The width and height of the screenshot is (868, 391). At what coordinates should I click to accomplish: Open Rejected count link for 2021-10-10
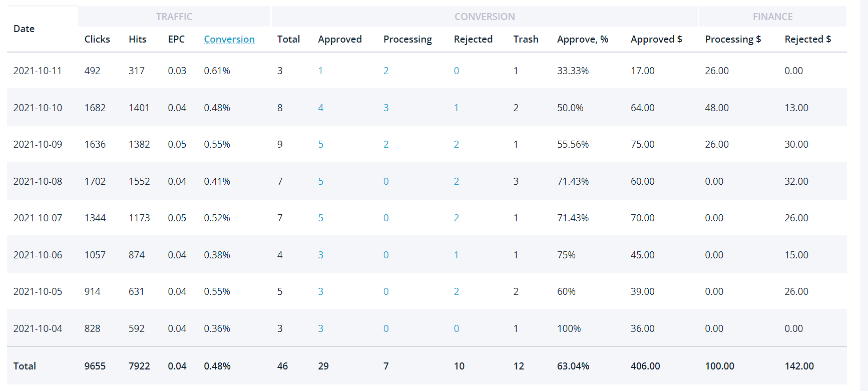(456, 108)
